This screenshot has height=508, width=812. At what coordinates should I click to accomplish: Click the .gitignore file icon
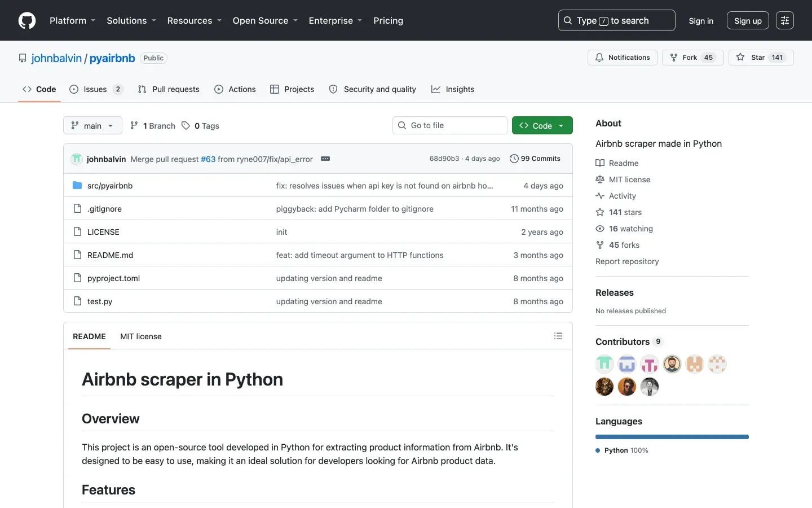click(77, 208)
